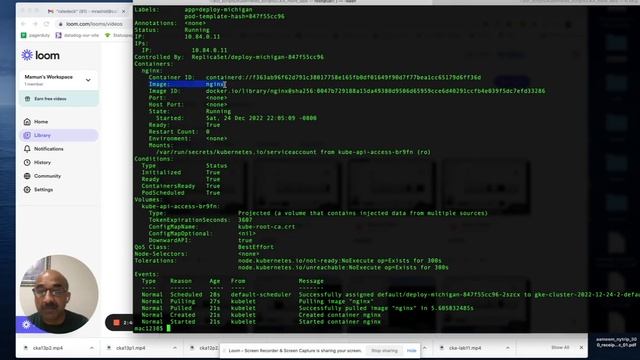Viewport: 640px width, 360px height.
Task: Click the 'Started container nginx' event message
Action: tap(340, 322)
